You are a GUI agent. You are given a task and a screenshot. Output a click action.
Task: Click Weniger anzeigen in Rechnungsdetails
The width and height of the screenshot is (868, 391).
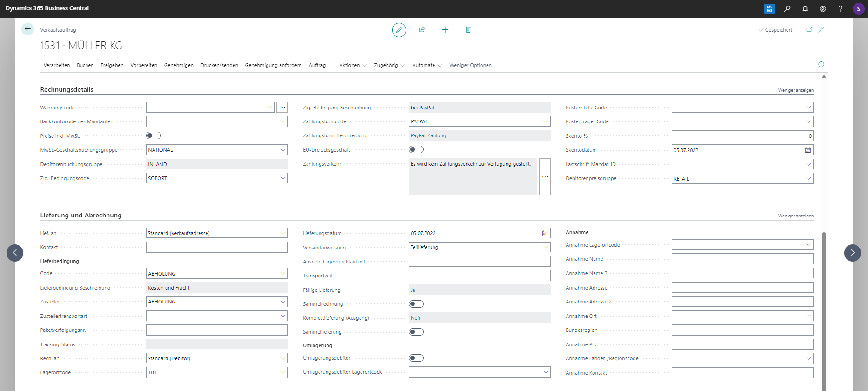(795, 90)
